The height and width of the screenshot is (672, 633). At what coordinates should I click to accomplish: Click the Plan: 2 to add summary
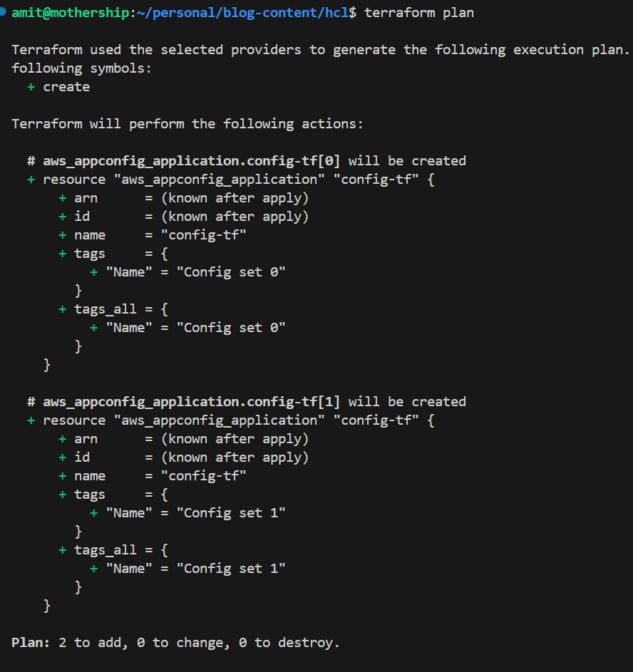pos(175,643)
